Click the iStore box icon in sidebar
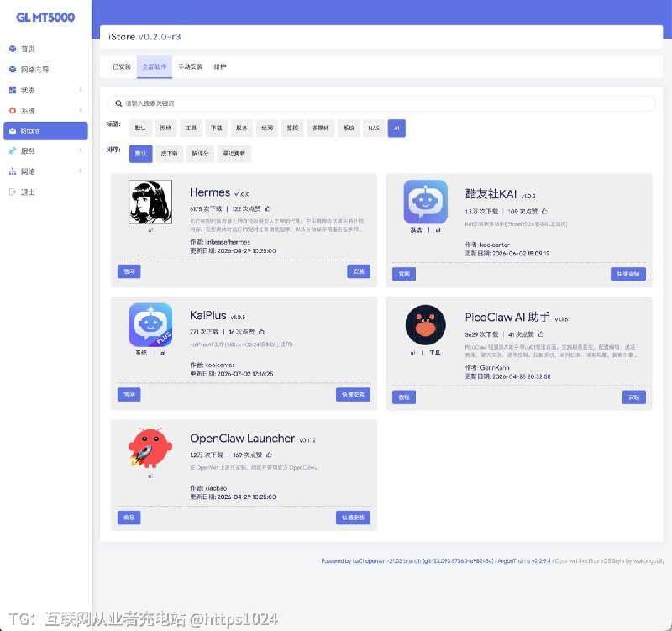This screenshot has width=672, height=631. [x=13, y=131]
